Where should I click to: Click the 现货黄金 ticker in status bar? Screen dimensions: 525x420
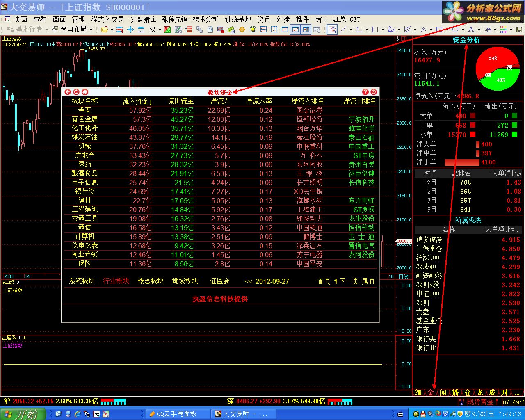pyautogui.click(x=483, y=403)
